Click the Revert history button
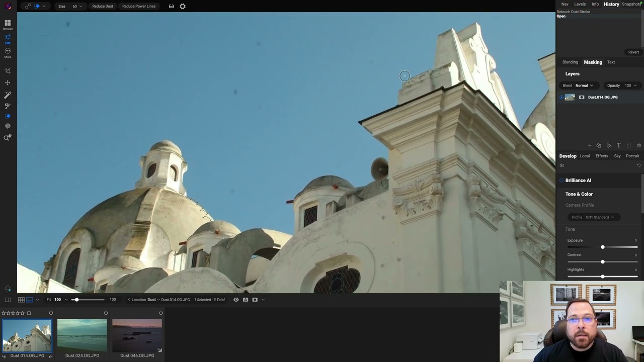 click(633, 52)
